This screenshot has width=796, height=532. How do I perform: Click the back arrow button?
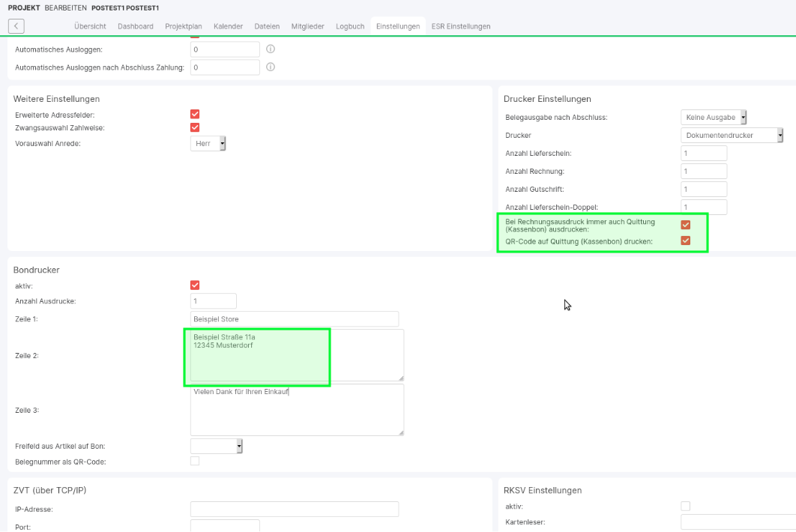point(16,26)
